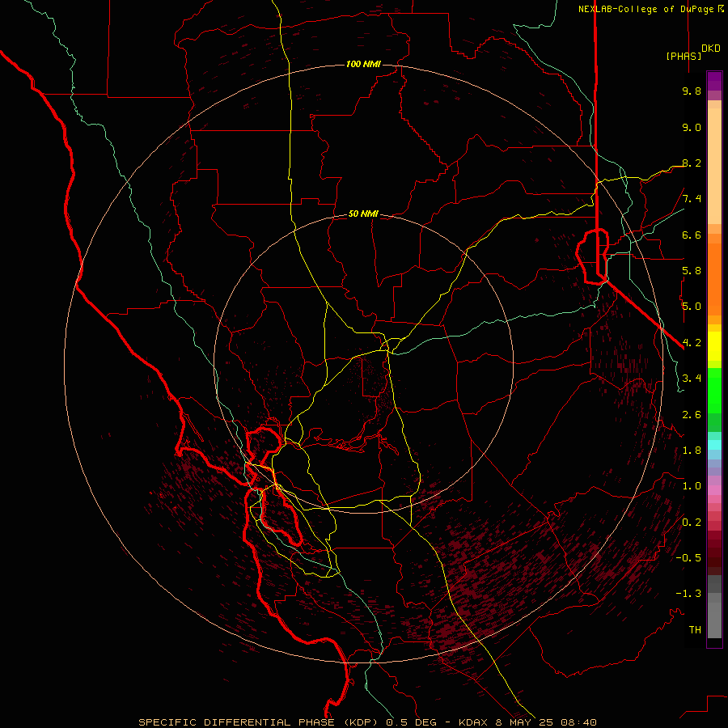Click the 7.4 legend value
The image size is (728, 728).
pos(692,199)
